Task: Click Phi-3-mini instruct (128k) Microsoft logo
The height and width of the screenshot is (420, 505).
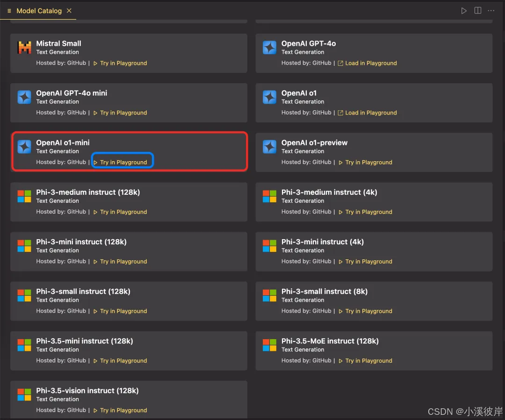Action: pos(24,246)
